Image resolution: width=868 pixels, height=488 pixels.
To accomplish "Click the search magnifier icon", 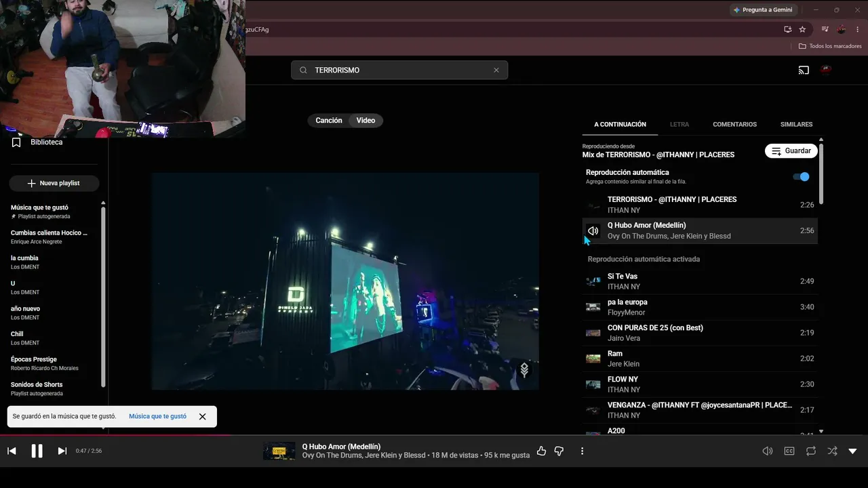I will (x=303, y=70).
